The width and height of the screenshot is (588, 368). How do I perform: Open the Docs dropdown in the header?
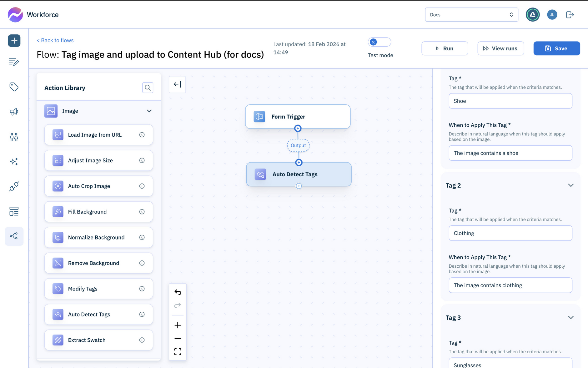pyautogui.click(x=471, y=14)
